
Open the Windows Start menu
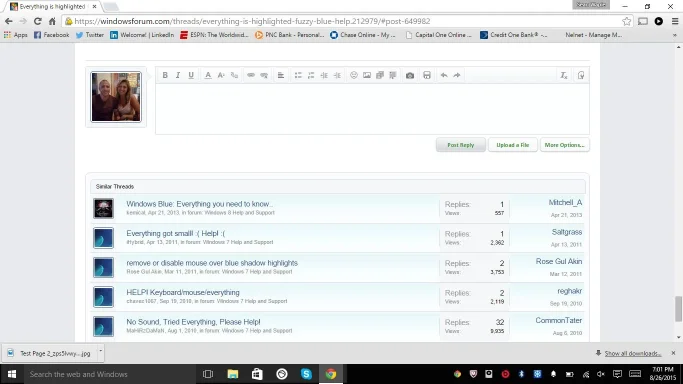coord(12,374)
